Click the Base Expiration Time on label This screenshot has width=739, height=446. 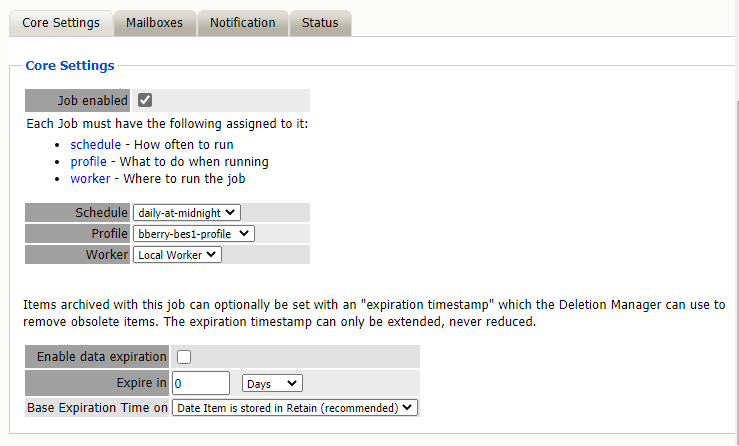[x=97, y=408]
